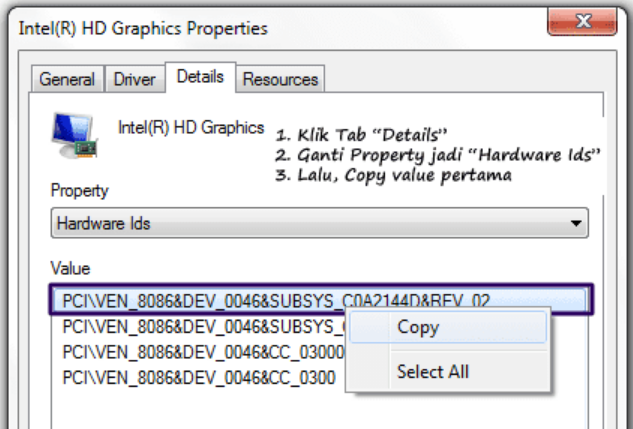This screenshot has width=633, height=429.
Task: Select the Details tab
Action: click(200, 77)
